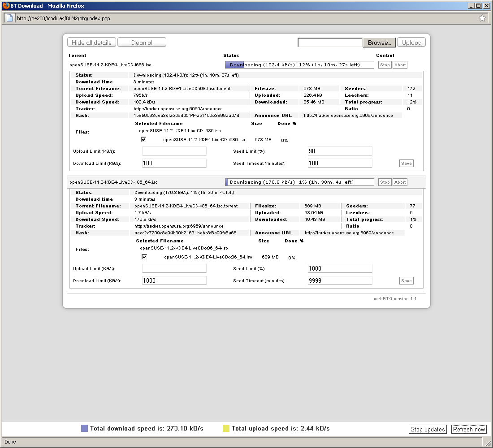Click the Torrent column header

click(x=77, y=56)
